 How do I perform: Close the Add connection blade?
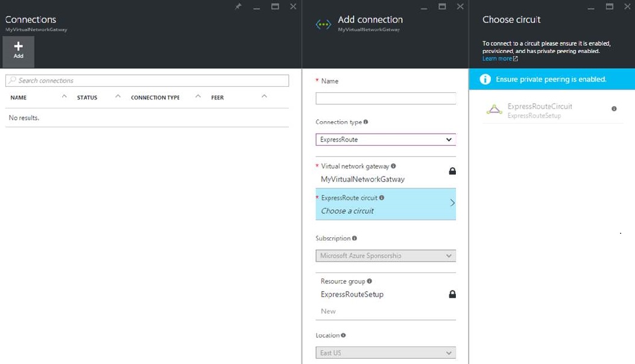pyautogui.click(x=460, y=7)
